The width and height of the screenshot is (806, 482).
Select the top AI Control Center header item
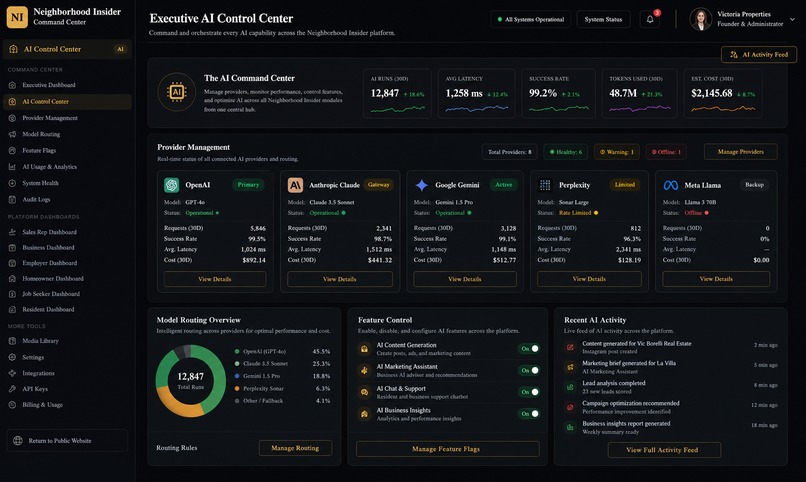(x=67, y=49)
